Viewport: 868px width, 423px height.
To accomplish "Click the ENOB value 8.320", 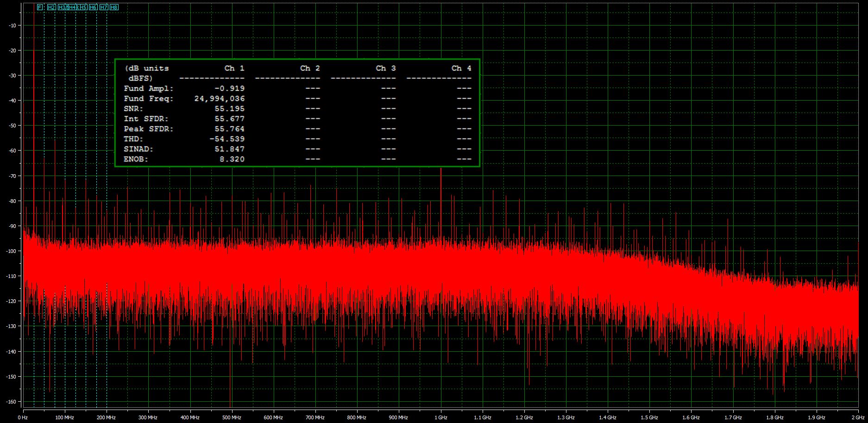I will pyautogui.click(x=232, y=159).
